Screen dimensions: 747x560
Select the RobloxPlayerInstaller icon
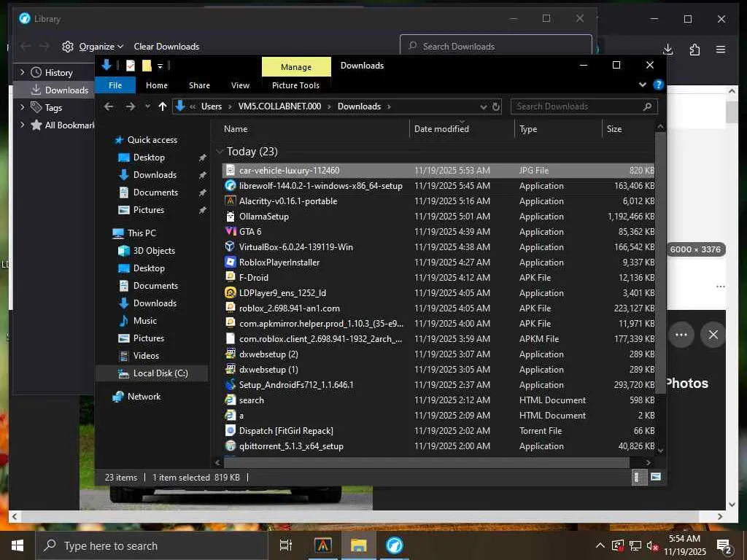click(231, 262)
